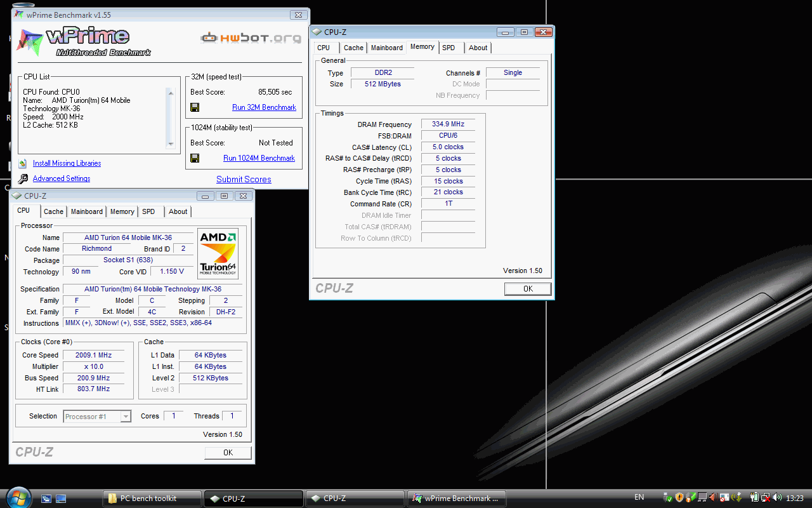Click the Cycle Time value 15 clocks

click(x=448, y=181)
